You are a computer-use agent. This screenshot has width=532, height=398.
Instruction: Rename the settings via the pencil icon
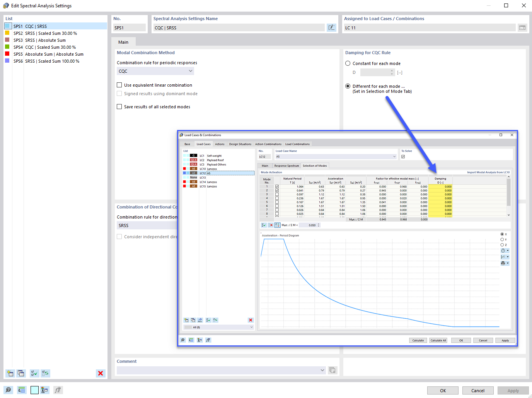pos(331,27)
